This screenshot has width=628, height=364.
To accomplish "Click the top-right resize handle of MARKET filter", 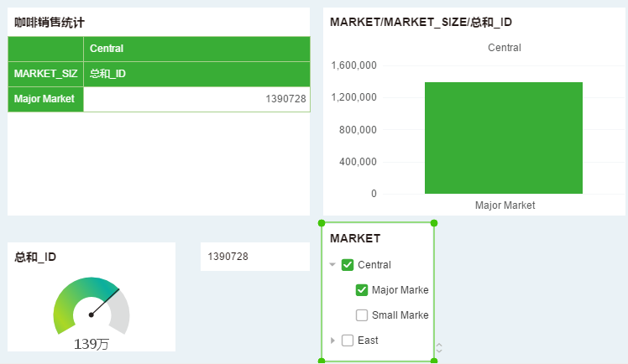I will point(434,223).
